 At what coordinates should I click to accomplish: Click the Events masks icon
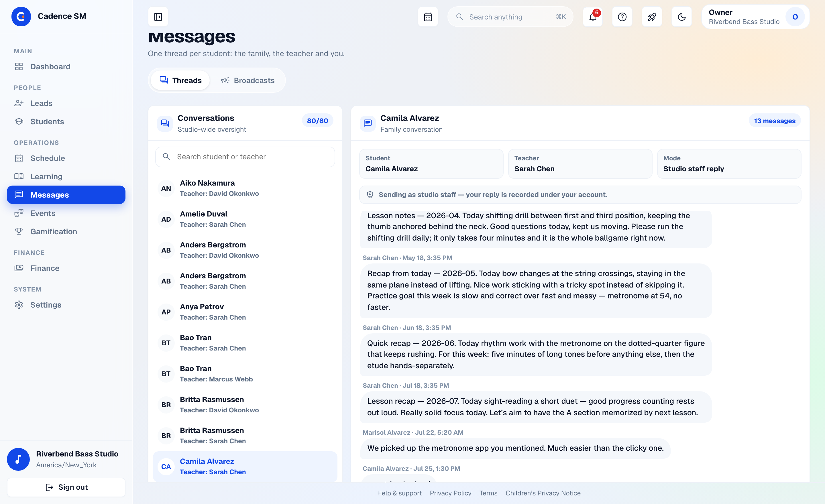coord(19,213)
